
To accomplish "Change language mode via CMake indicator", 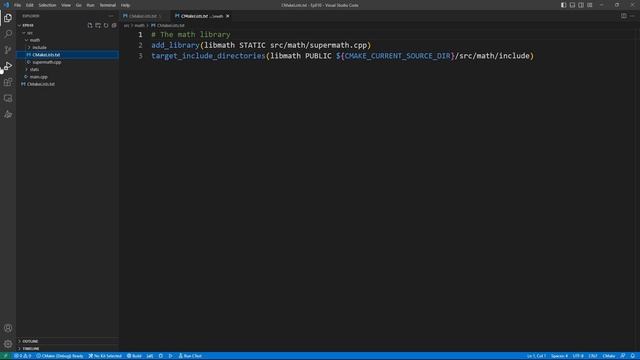I will point(609,356).
